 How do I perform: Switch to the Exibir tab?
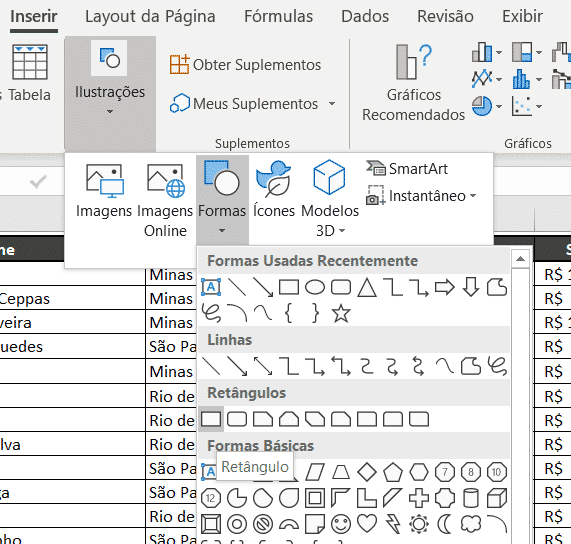[x=522, y=17]
